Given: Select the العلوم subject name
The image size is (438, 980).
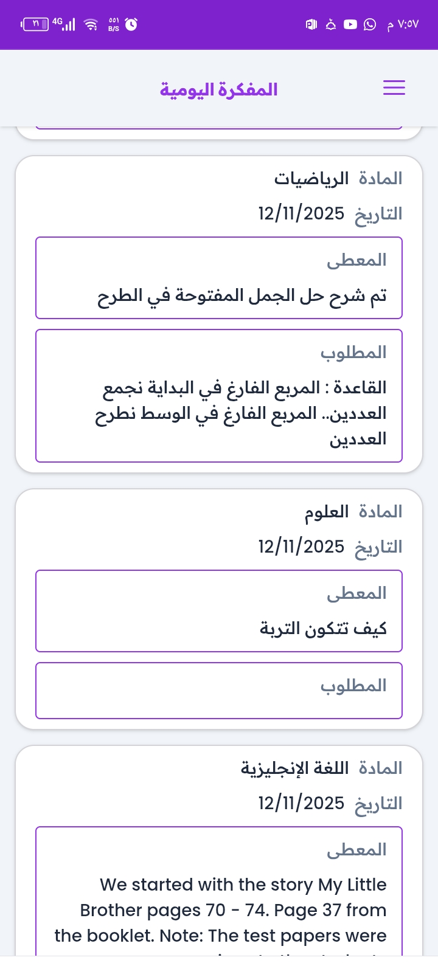Looking at the screenshot, I should (327, 512).
